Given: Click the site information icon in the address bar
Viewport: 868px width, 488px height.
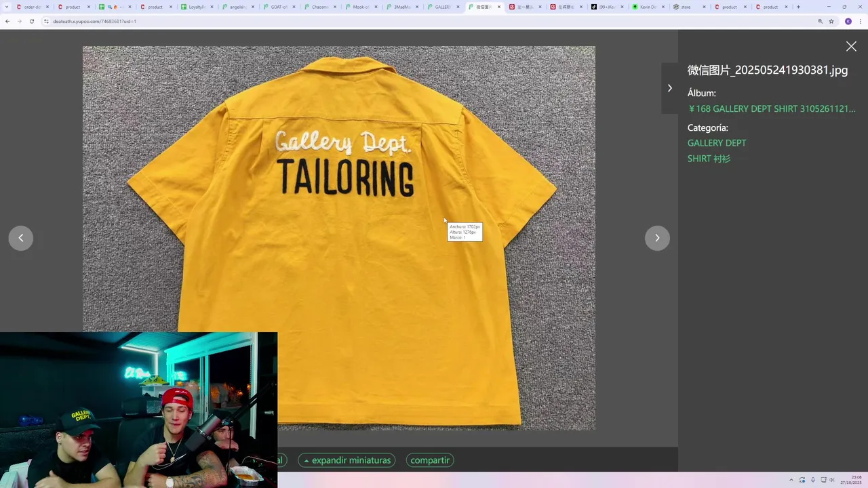Looking at the screenshot, I should click(x=46, y=21).
